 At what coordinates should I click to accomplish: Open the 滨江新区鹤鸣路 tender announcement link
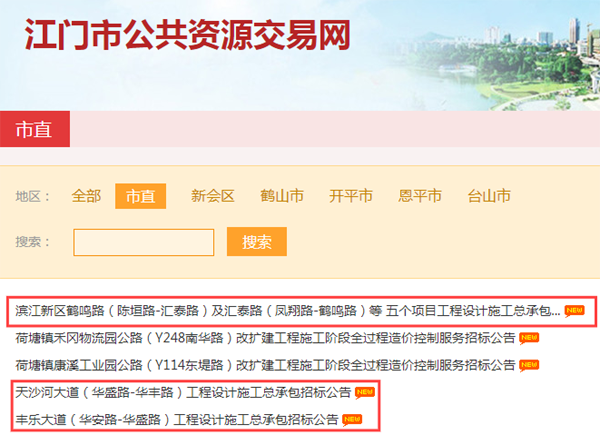pos(288,311)
